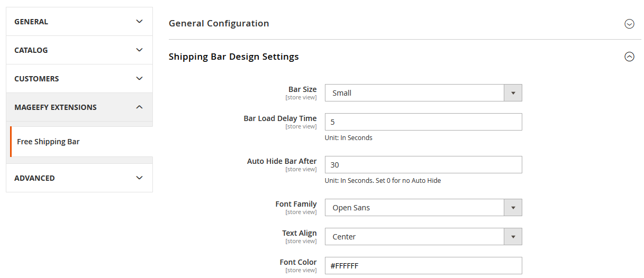Click the Font Family dropdown arrow button
The image size is (644, 278).
click(x=513, y=208)
